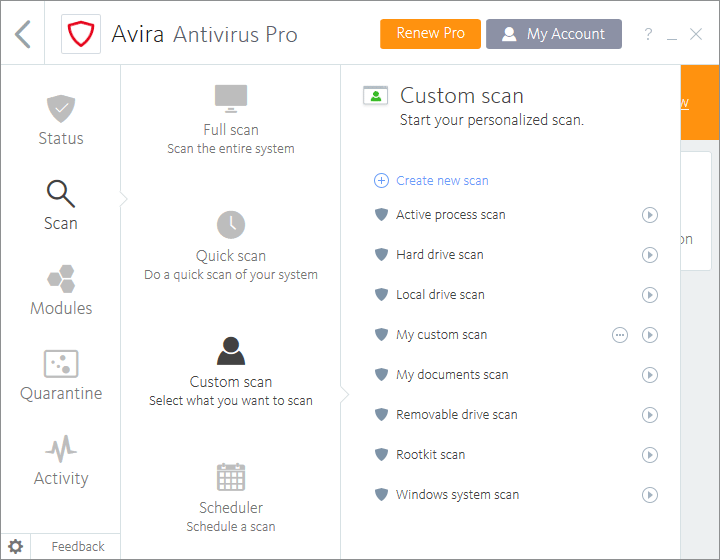The image size is (720, 560).
Task: Select the Local drive scan text
Action: (x=440, y=295)
